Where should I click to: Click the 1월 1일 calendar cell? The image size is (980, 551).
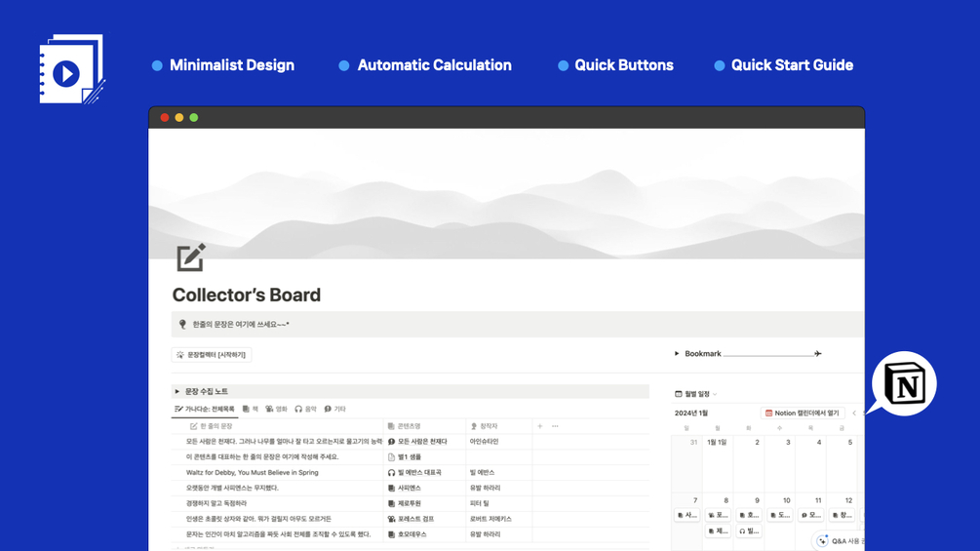coord(718,463)
